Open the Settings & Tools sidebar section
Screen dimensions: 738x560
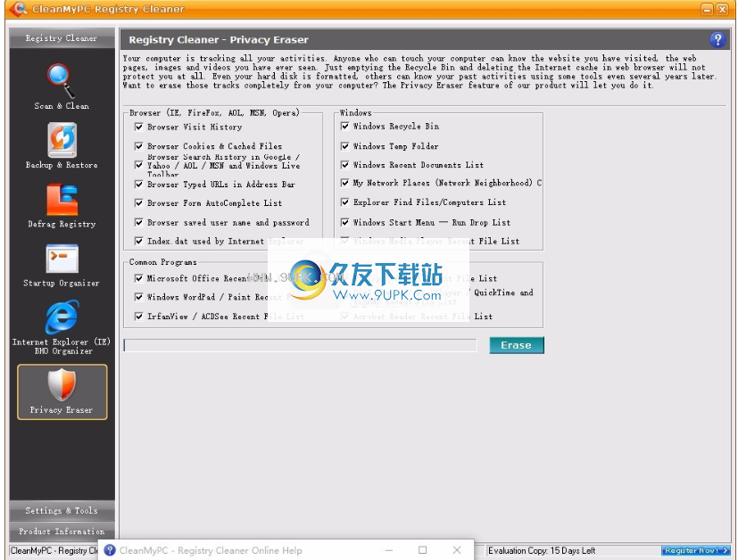click(62, 511)
